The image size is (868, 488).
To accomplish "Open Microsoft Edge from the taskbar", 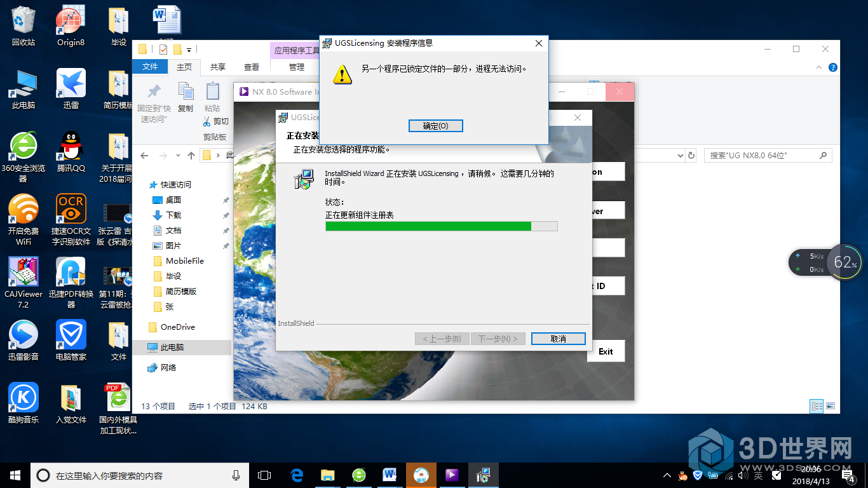I will coord(297,475).
